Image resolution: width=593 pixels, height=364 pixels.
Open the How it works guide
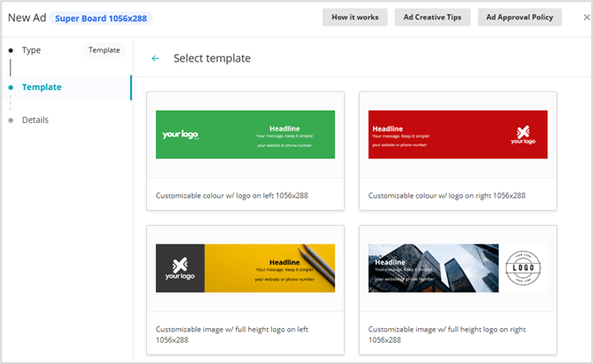pyautogui.click(x=355, y=18)
